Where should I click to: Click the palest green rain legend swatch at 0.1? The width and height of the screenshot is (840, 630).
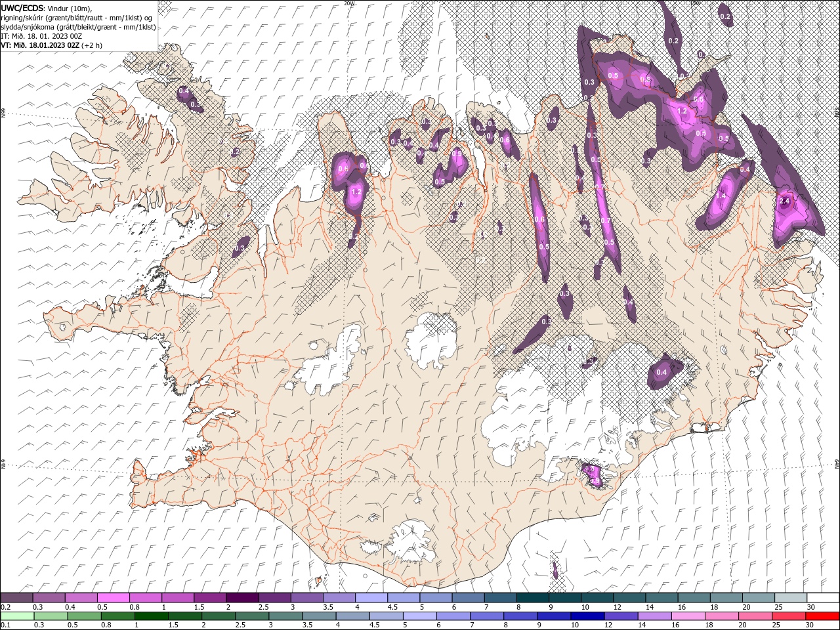coord(16,616)
